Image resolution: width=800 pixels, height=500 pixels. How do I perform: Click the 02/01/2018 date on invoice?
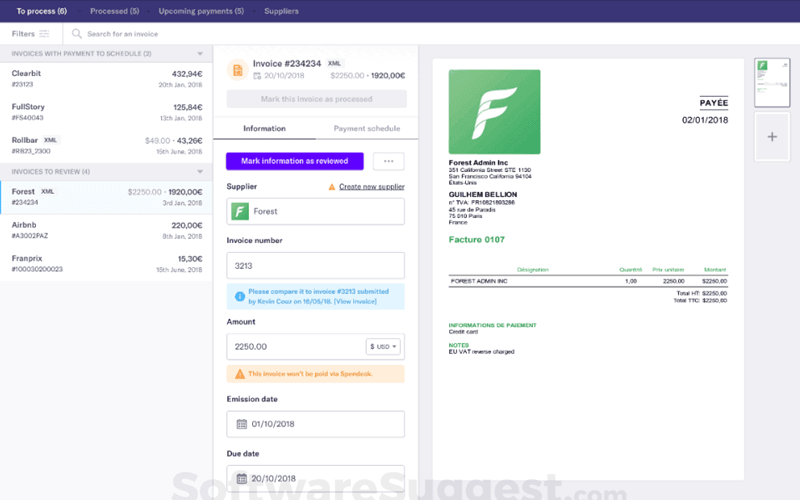click(705, 120)
